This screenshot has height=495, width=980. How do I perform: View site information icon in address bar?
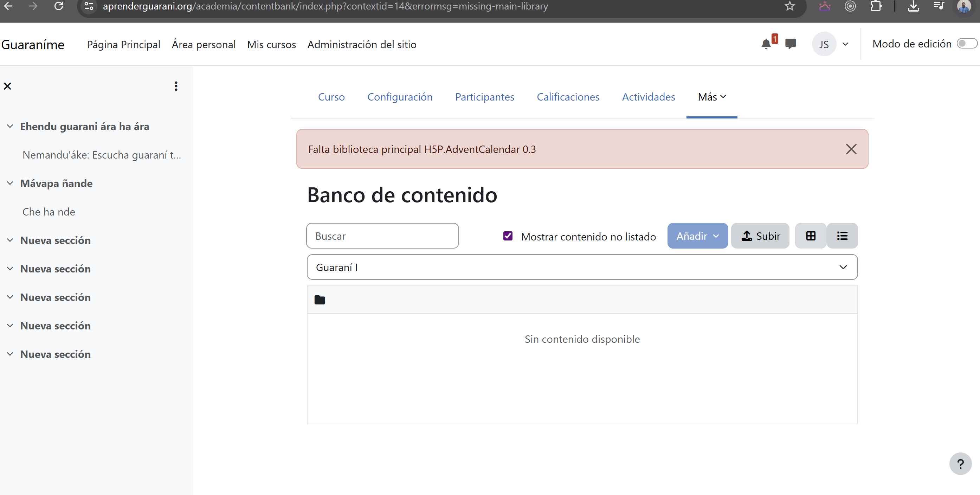tap(89, 6)
